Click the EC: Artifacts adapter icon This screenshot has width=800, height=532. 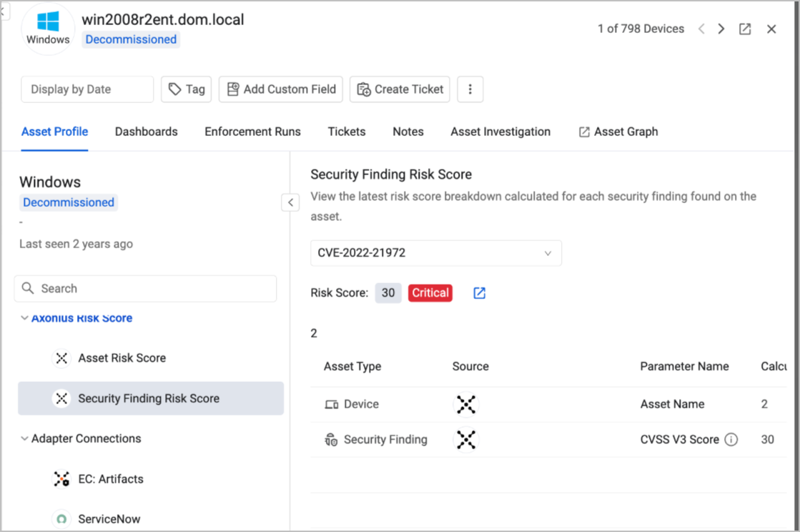click(x=61, y=479)
